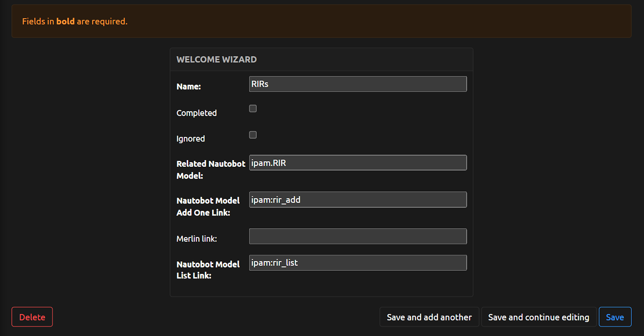Click the required fields notice banner
644x336 pixels.
click(x=321, y=21)
